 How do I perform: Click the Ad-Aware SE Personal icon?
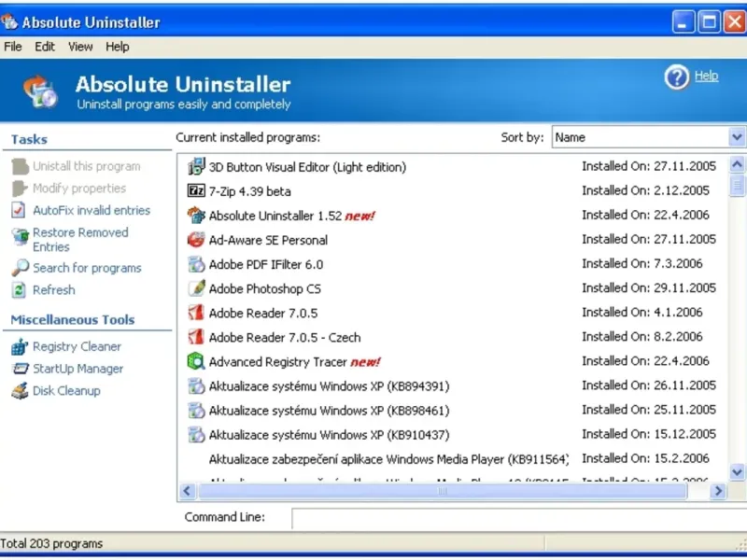[196, 240]
